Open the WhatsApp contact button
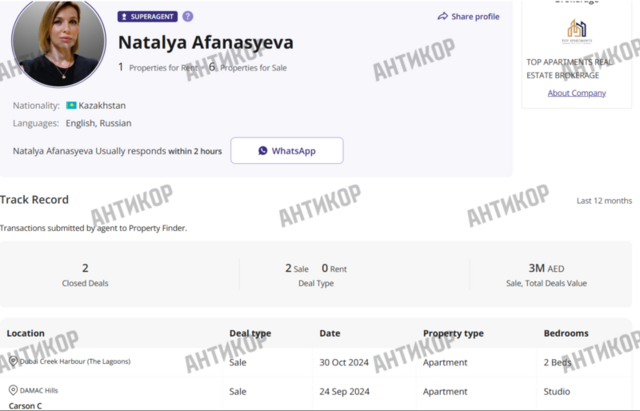The height and width of the screenshot is (411, 640). click(287, 151)
